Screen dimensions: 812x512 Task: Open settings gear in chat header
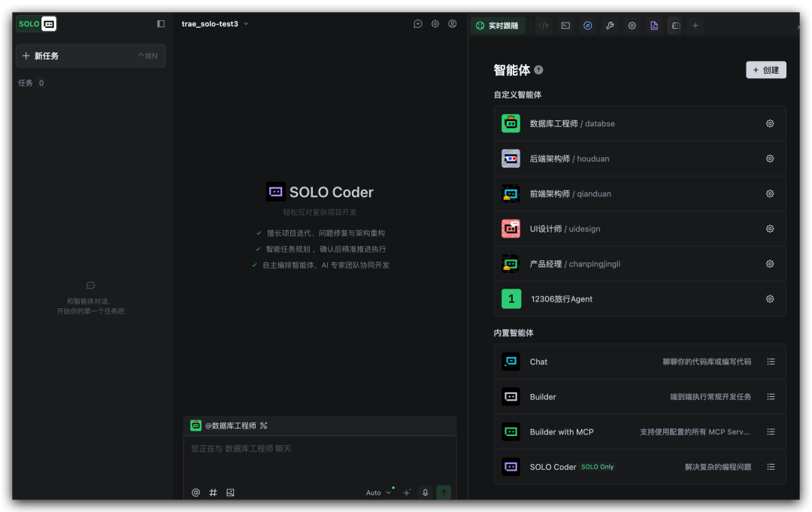pyautogui.click(x=435, y=24)
